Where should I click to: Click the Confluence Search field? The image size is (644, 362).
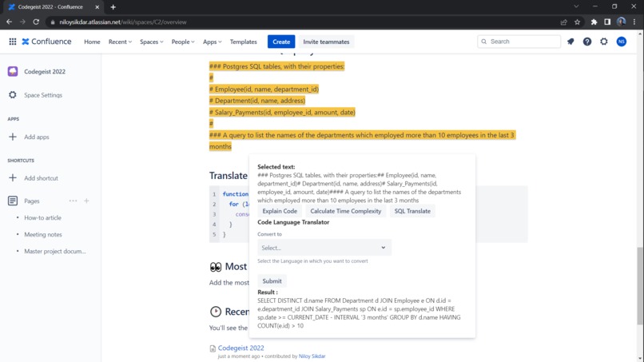click(x=519, y=42)
